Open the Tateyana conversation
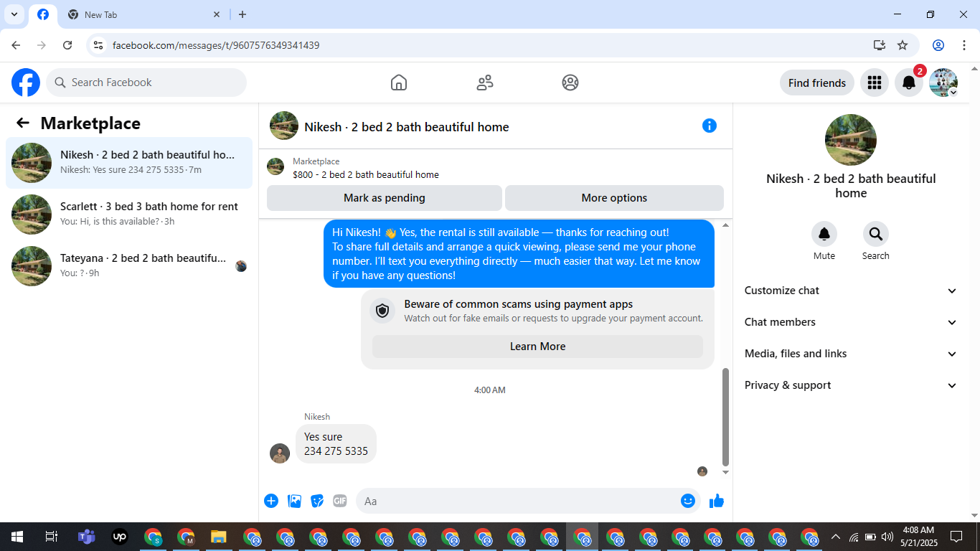Viewport: 980px width, 551px height. pos(129,266)
